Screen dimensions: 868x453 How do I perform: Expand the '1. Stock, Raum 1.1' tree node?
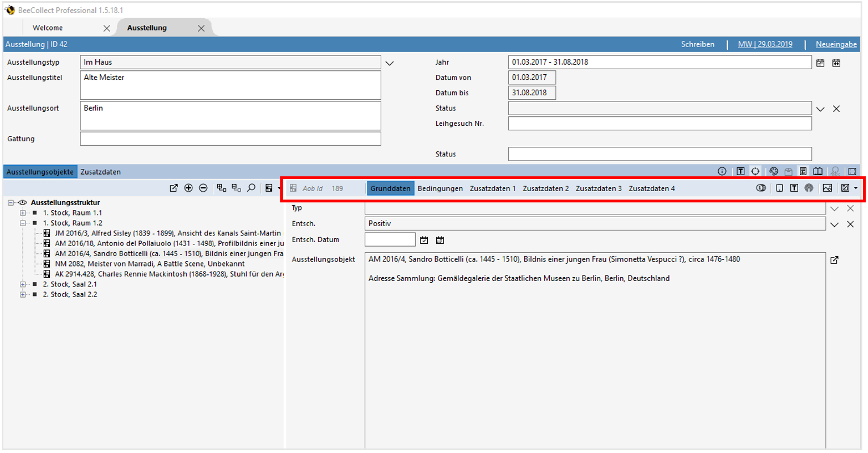[23, 213]
